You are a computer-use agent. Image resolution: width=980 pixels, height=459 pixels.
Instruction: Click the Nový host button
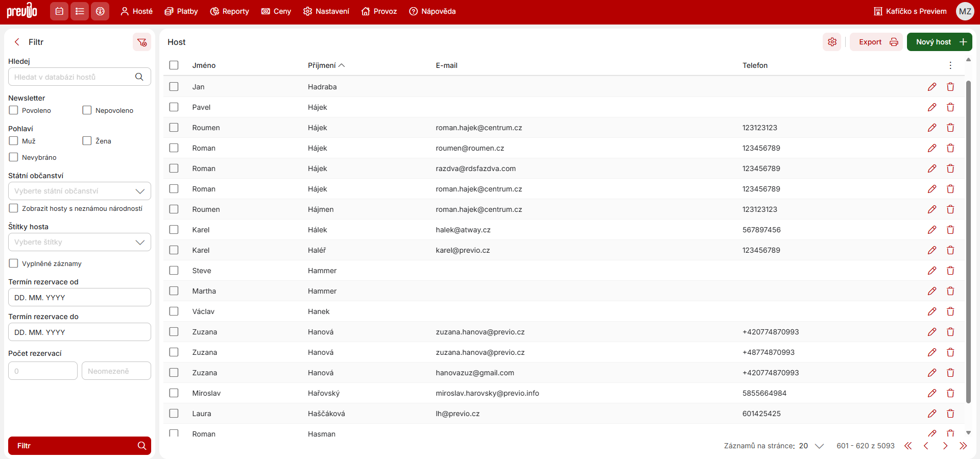[939, 42]
